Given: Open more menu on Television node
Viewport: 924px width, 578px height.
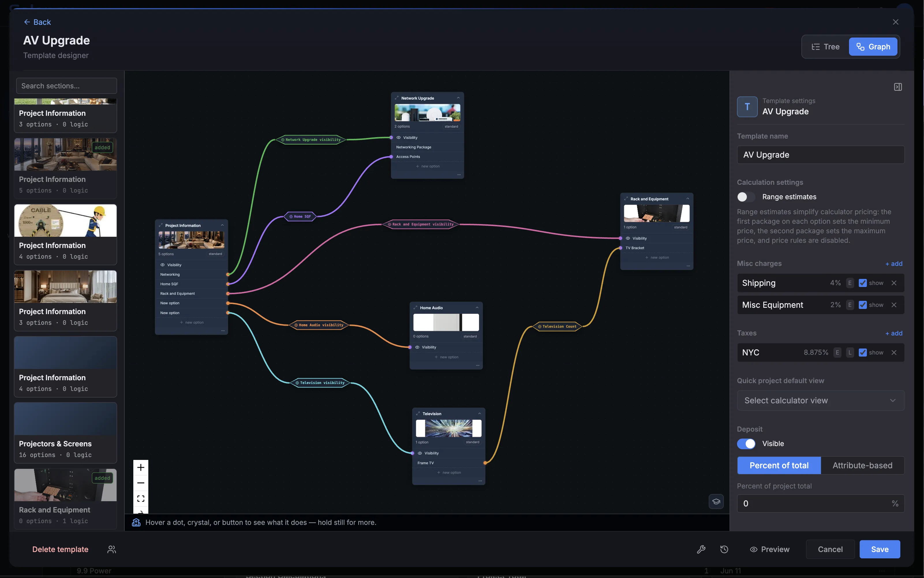Looking at the screenshot, I should pos(480,481).
